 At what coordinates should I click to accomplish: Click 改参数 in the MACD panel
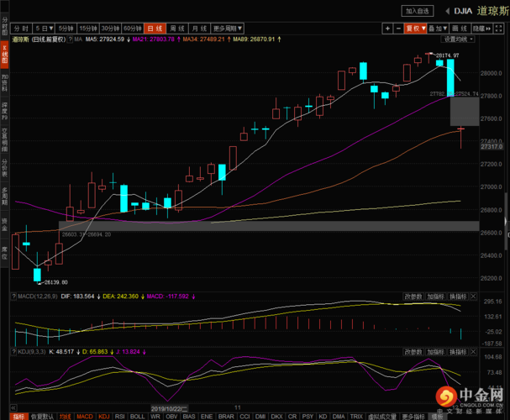(413, 296)
